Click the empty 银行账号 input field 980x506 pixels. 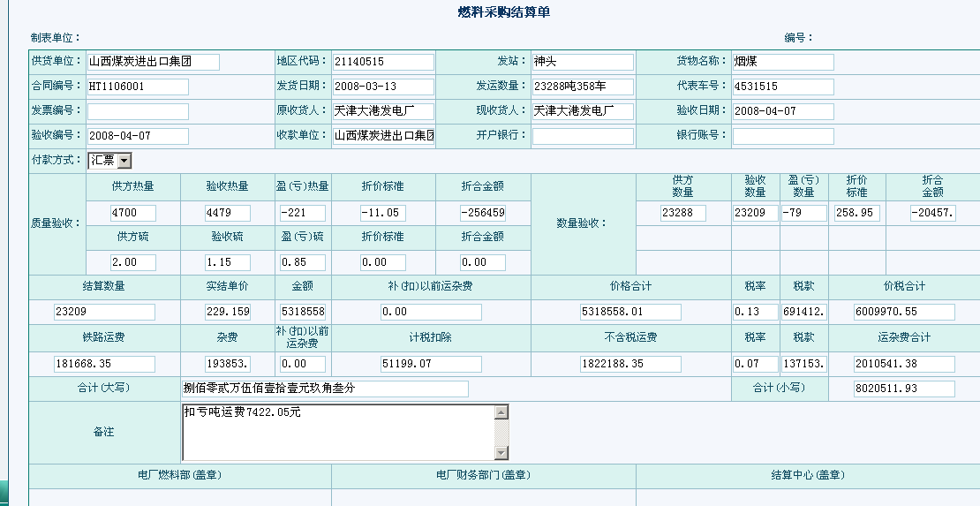pos(782,136)
